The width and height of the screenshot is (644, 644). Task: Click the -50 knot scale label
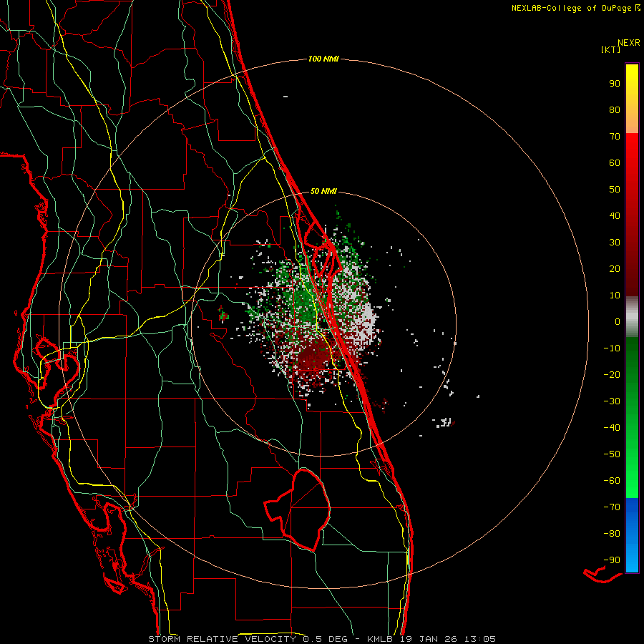tap(612, 454)
